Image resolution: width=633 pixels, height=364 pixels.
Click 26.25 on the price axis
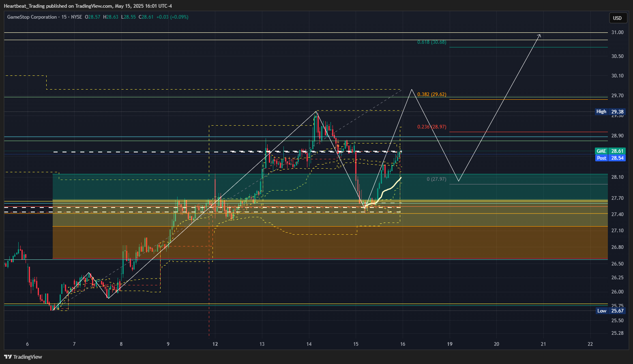pos(617,278)
